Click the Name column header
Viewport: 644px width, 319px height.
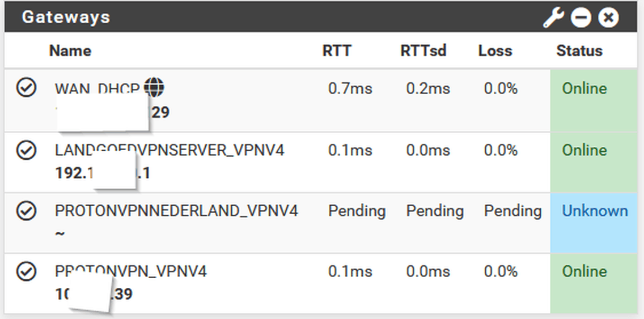pyautogui.click(x=70, y=51)
